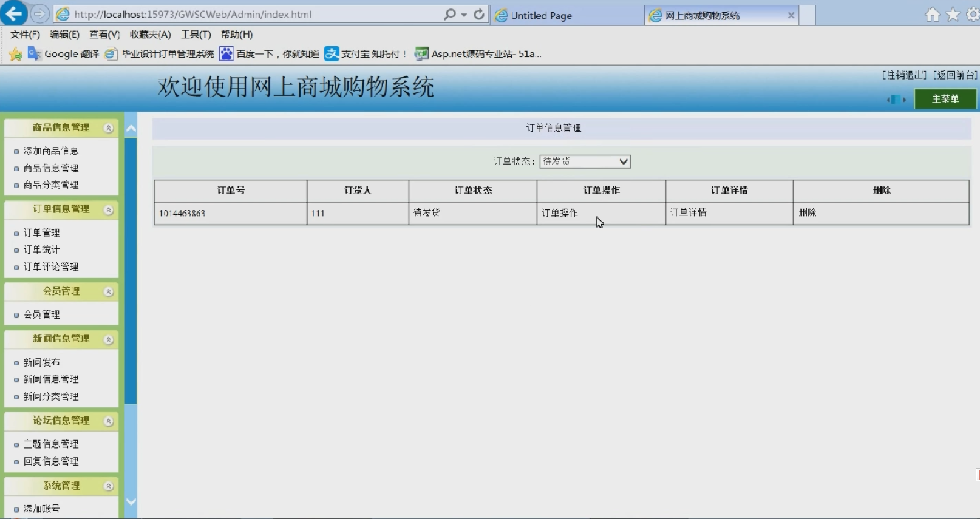Viewport: 980px width, 519px height.
Task: Open the 查看(V) menu
Action: [104, 35]
